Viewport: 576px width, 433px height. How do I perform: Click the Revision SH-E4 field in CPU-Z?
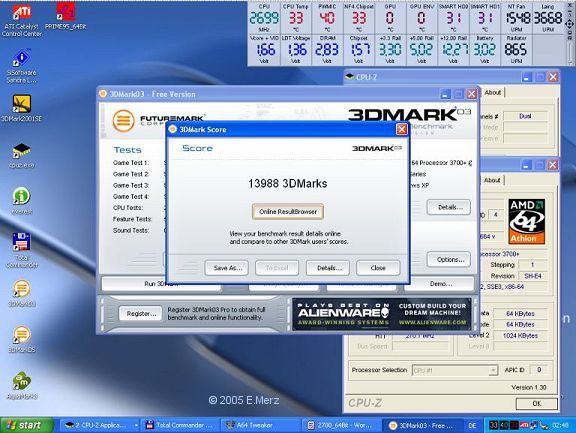tap(533, 276)
